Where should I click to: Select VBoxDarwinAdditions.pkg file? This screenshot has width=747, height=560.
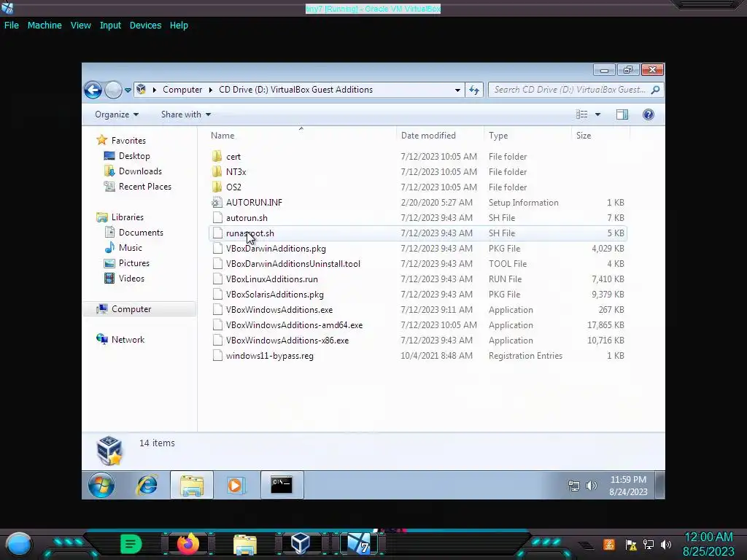tap(417, 248)
